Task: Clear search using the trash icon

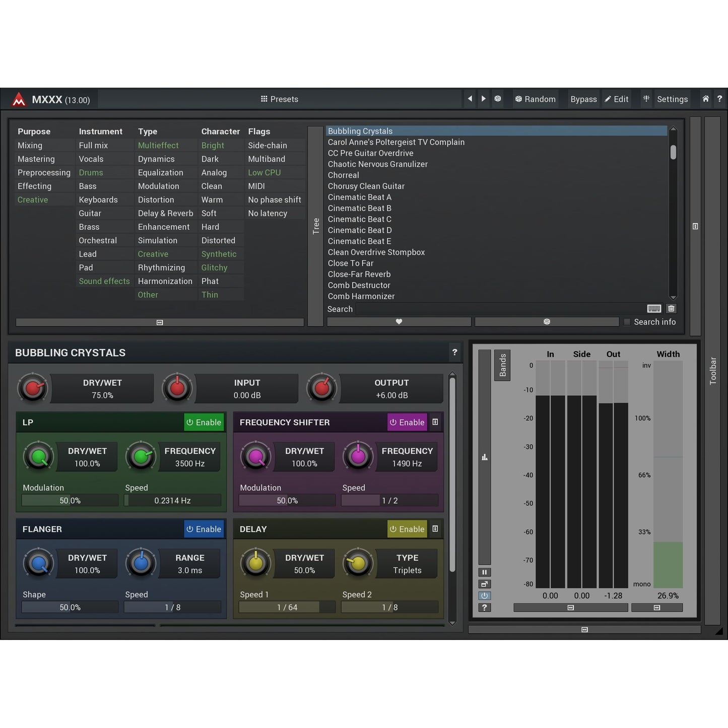Action: [671, 308]
